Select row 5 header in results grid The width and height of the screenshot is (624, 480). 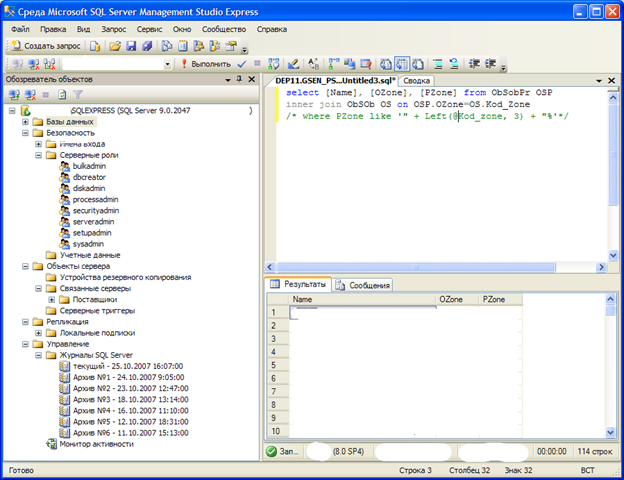pos(278,365)
